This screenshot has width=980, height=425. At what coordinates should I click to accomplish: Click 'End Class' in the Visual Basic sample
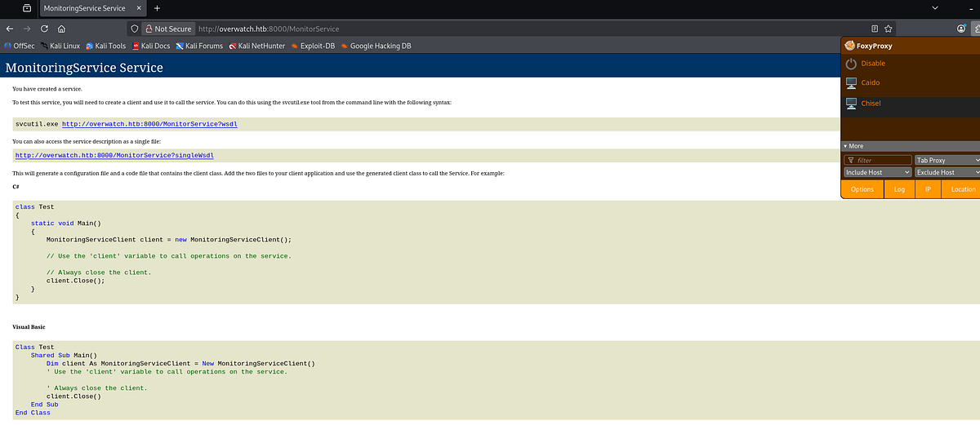[33, 413]
